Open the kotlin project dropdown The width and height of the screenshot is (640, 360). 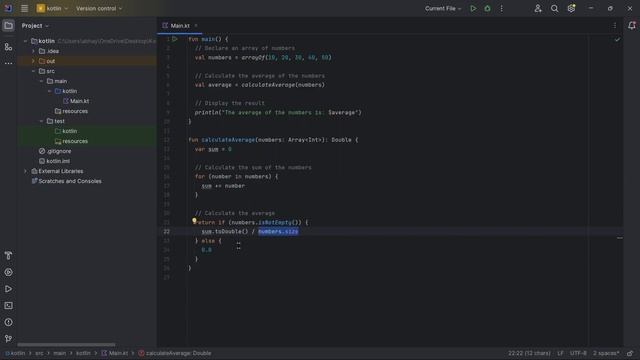52,8
